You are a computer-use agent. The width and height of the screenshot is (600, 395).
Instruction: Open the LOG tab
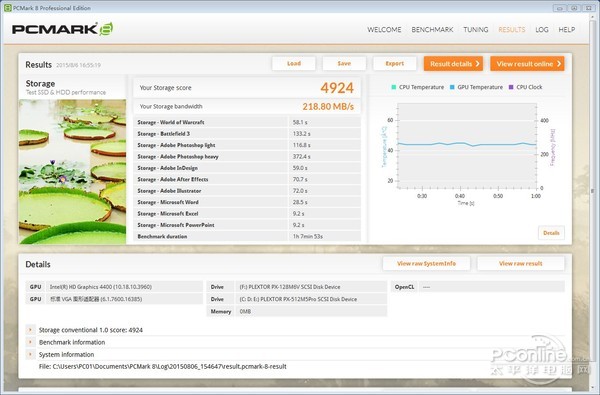pos(542,29)
